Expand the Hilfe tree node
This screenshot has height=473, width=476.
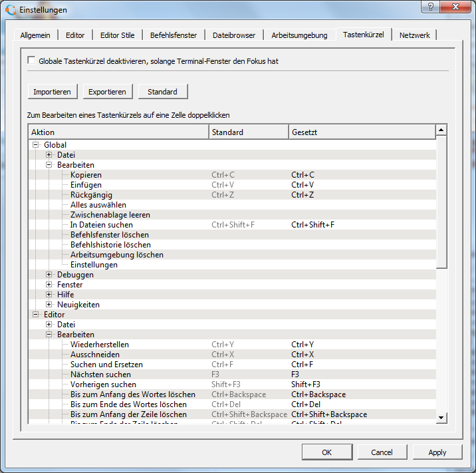(49, 295)
